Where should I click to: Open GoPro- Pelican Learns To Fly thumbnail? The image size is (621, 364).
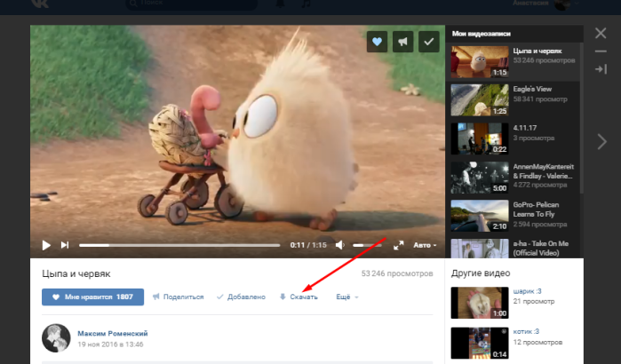pos(480,216)
